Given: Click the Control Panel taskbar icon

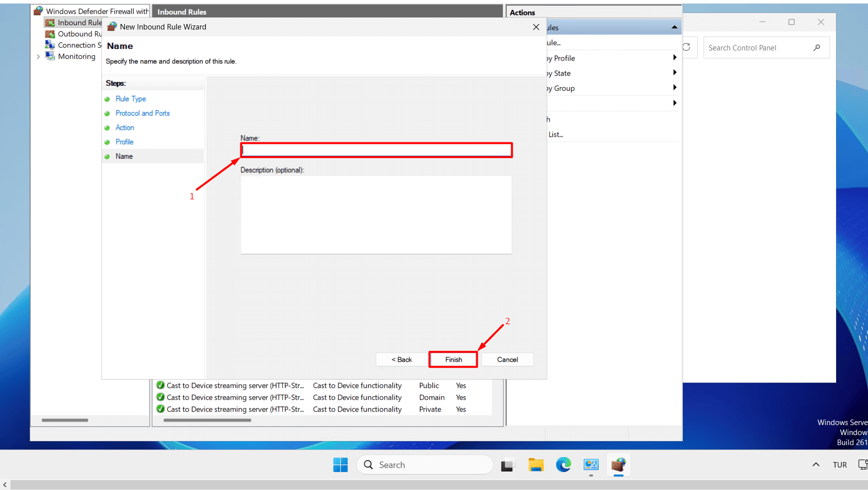Looking at the screenshot, I should (x=591, y=465).
